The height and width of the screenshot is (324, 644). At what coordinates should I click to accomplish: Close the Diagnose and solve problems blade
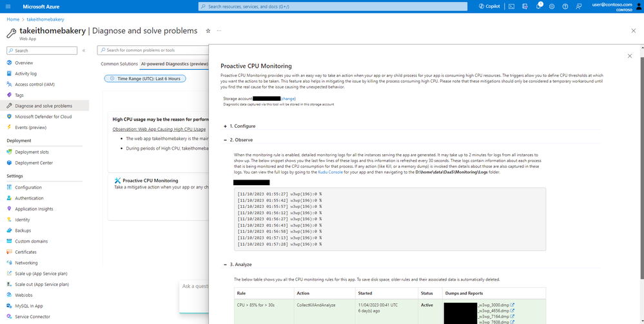click(633, 31)
